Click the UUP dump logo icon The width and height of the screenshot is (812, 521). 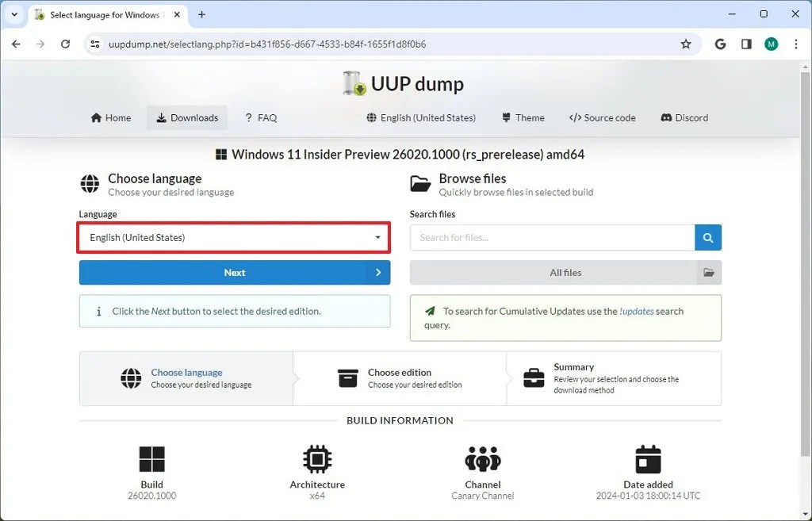[351, 83]
